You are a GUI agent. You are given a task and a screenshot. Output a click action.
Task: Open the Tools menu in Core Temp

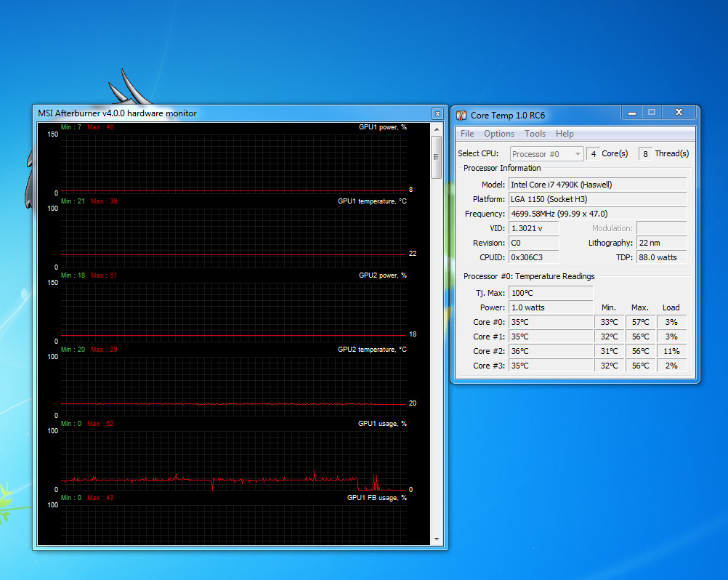point(535,134)
